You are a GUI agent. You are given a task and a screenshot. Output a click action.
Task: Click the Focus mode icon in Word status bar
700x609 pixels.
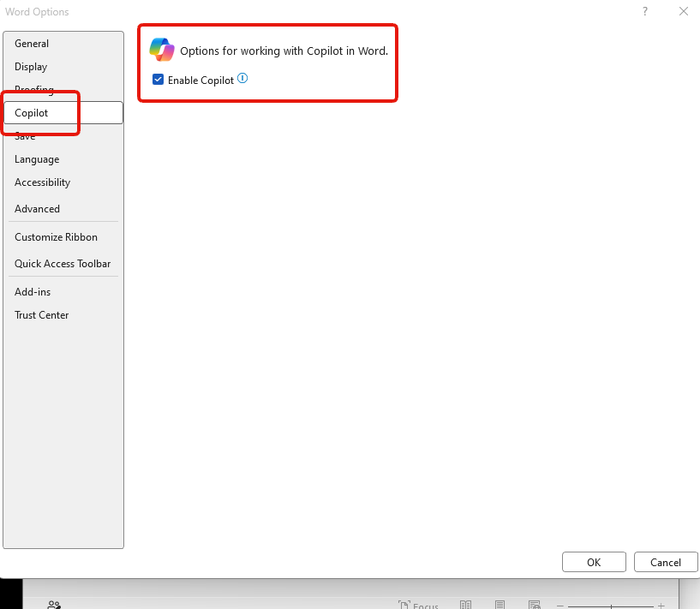(x=404, y=605)
